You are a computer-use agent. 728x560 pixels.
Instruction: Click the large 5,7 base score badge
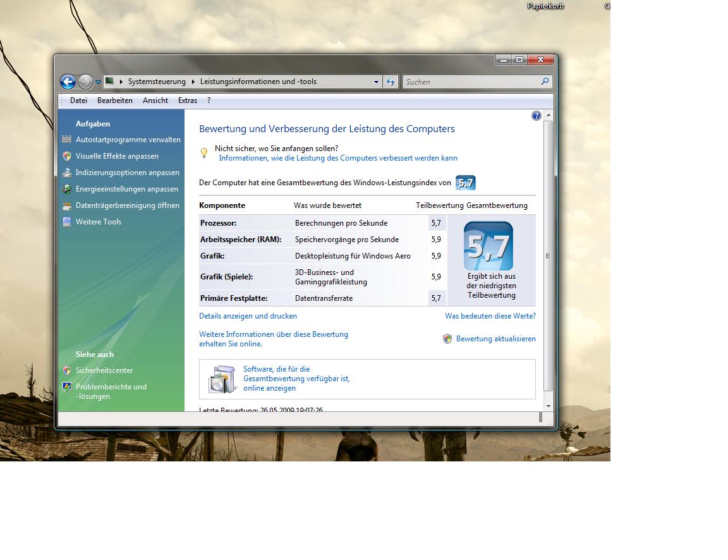(488, 246)
